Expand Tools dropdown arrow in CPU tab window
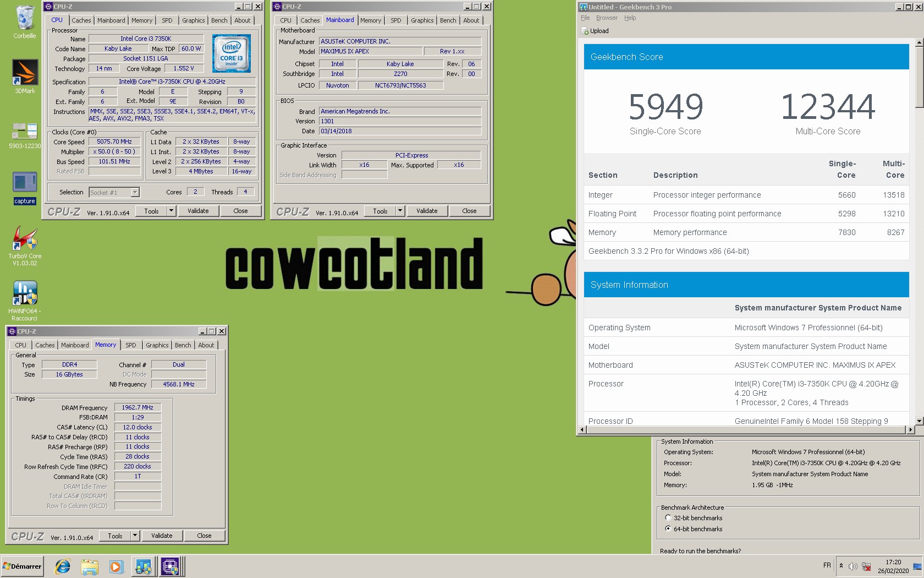Screen dimensions: 924x578 pyautogui.click(x=171, y=211)
